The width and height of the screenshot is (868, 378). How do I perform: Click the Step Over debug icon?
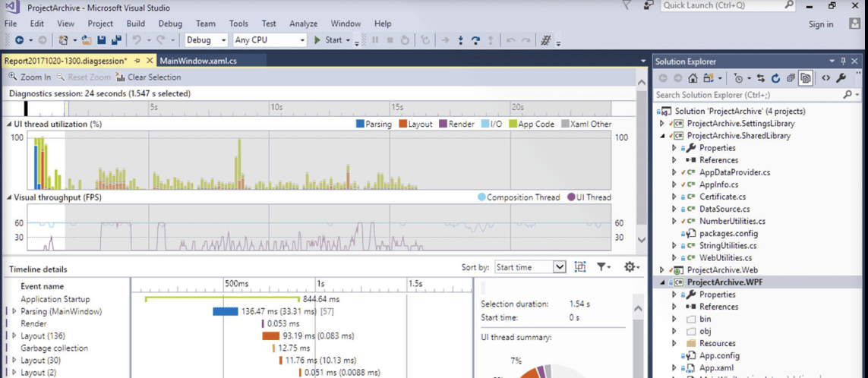tap(475, 39)
